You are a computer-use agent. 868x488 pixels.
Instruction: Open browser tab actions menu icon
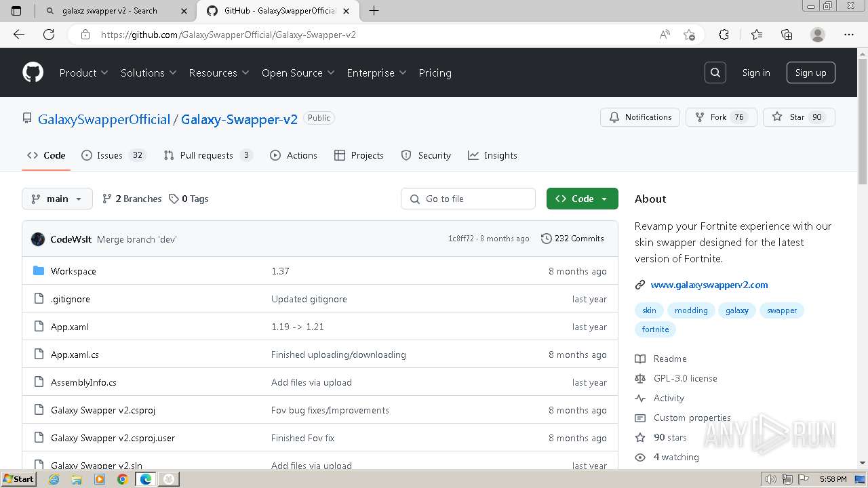16,10
